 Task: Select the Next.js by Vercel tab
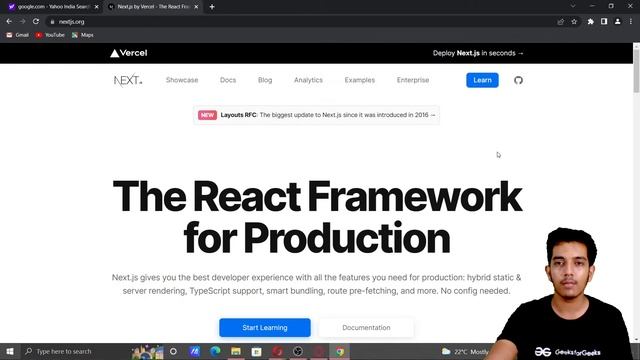click(153, 7)
